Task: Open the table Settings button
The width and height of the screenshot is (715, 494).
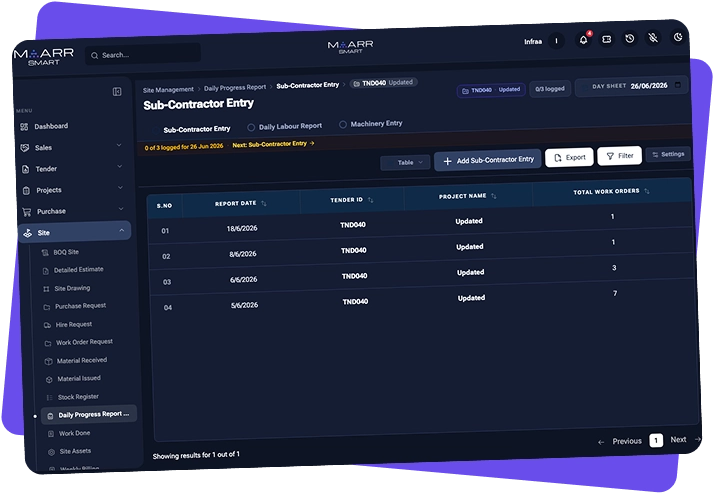Action: (x=668, y=154)
